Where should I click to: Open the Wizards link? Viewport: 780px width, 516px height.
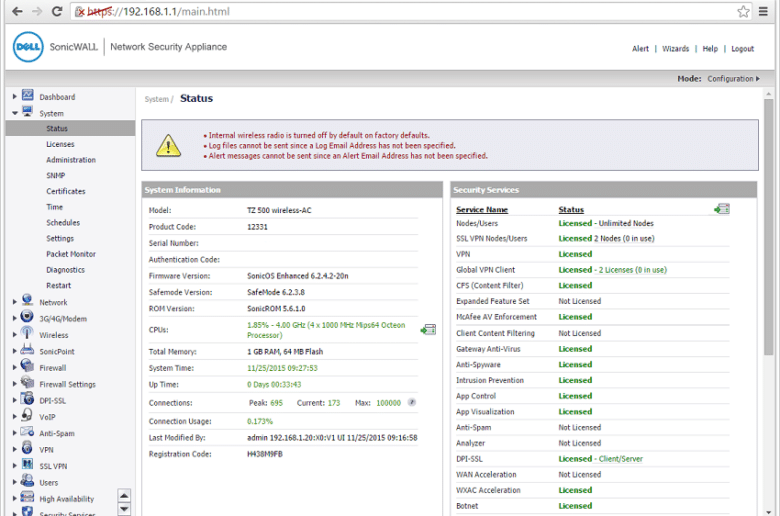[676, 49]
